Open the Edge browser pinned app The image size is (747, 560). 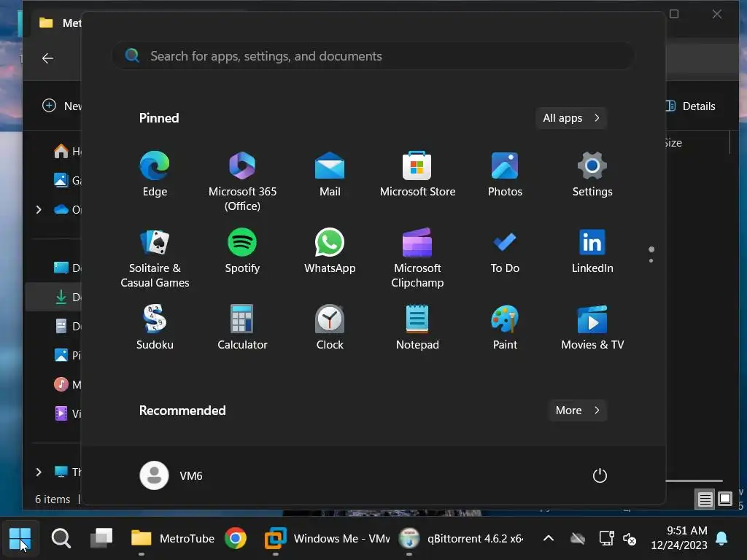coord(155,174)
